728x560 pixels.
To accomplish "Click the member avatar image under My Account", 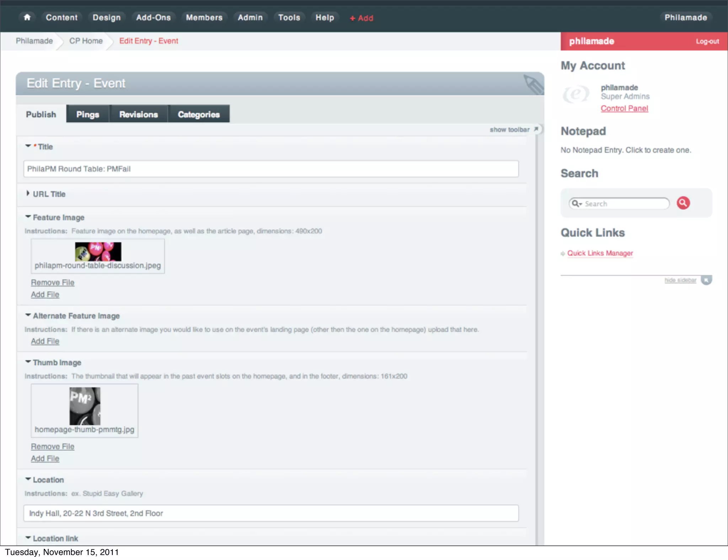I will pos(576,95).
